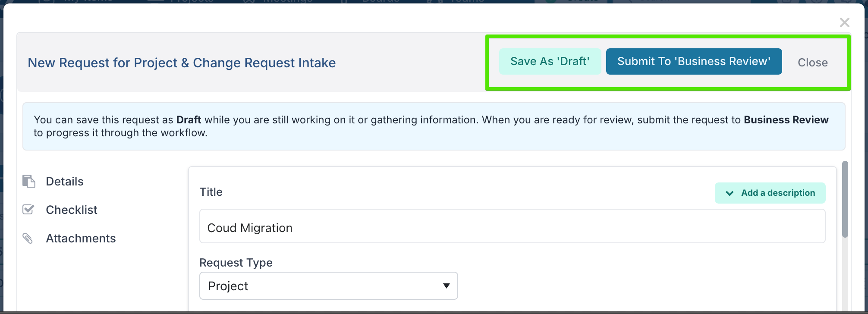Click the Details page icon in sidebar
This screenshot has width=868, height=314.
pos(28,181)
